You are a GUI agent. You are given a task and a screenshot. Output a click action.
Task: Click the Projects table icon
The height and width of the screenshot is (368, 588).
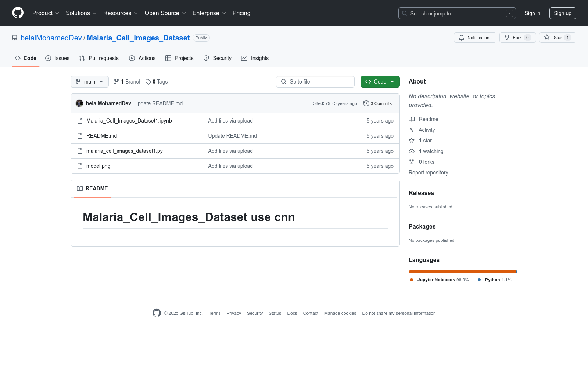168,58
